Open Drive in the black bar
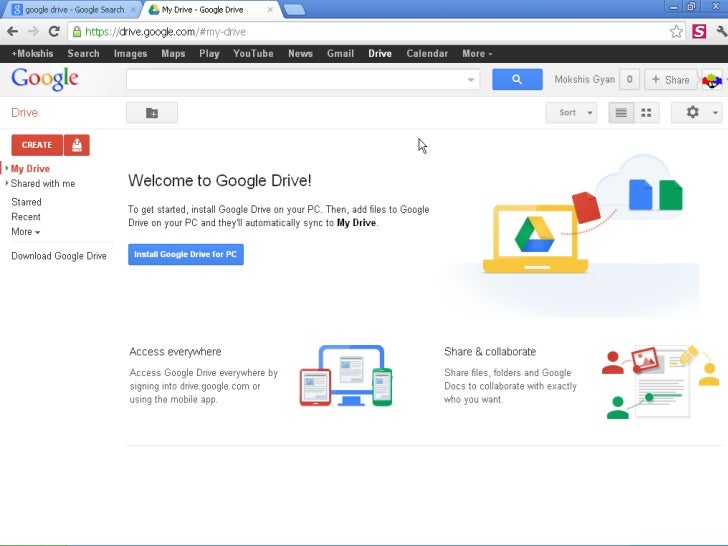The image size is (728, 546). 380,54
